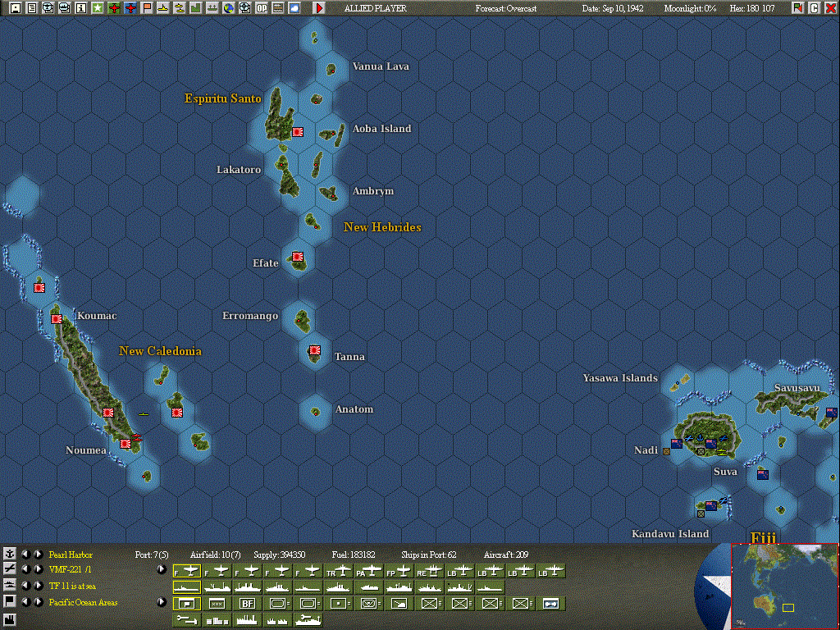The height and width of the screenshot is (630, 840).
Task: Click the crosshair target toolbar icon
Action: [245, 8]
